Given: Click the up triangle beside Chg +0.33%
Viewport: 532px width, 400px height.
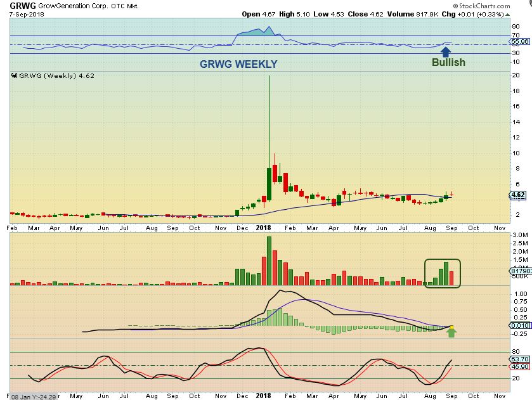Looking at the screenshot, I should tap(507, 15).
